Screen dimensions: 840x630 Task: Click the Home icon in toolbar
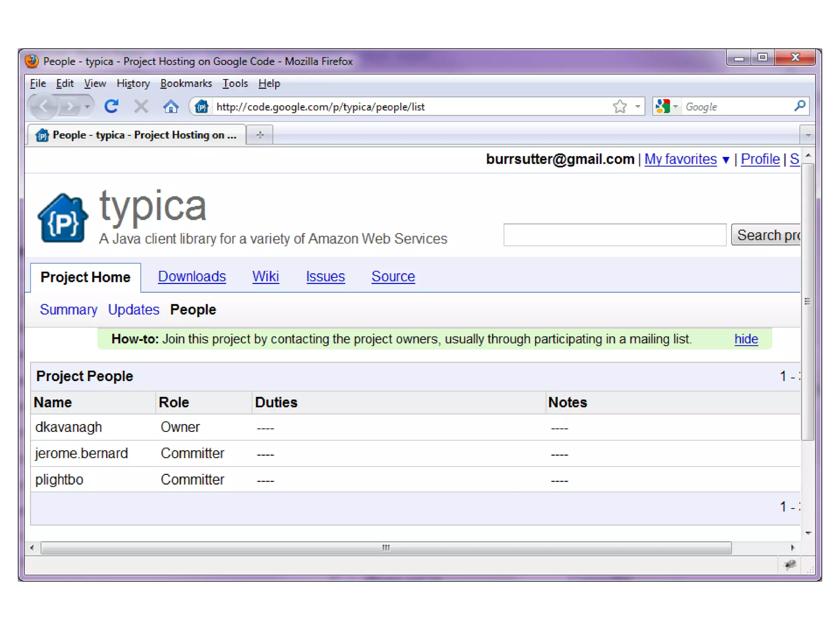coord(171,107)
